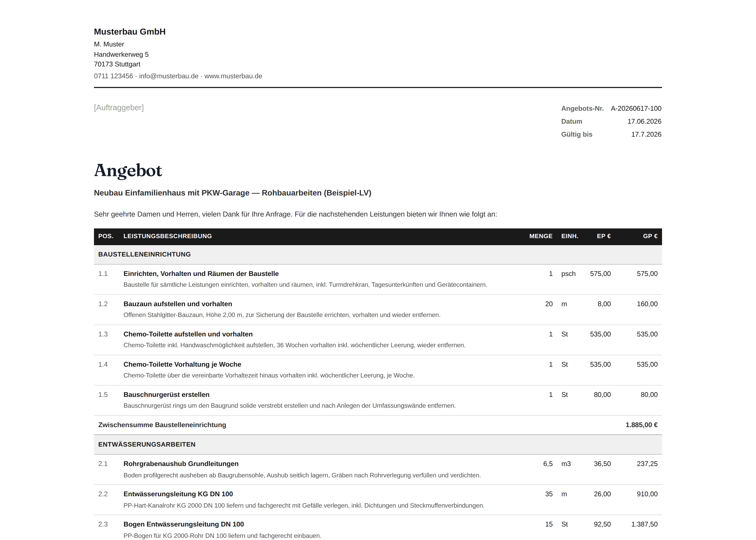Image resolution: width=756 pixels, height=540 pixels.
Task: Click the GP 575,00 in row 1.1
Action: pyautogui.click(x=647, y=274)
